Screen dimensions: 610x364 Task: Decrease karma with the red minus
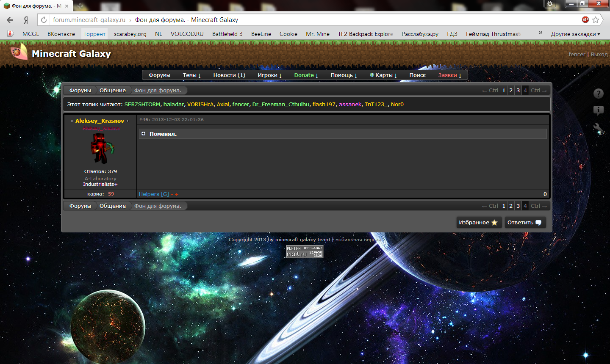pyautogui.click(x=172, y=194)
